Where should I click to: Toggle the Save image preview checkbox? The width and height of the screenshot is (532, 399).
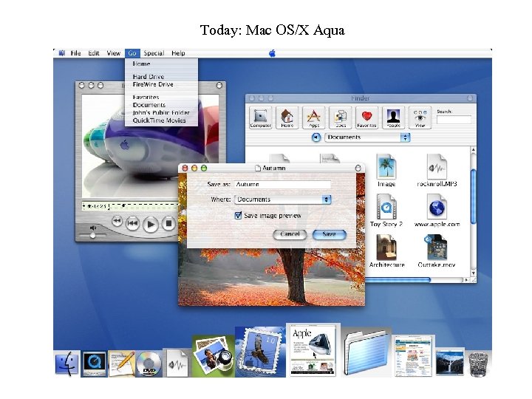pyautogui.click(x=238, y=216)
